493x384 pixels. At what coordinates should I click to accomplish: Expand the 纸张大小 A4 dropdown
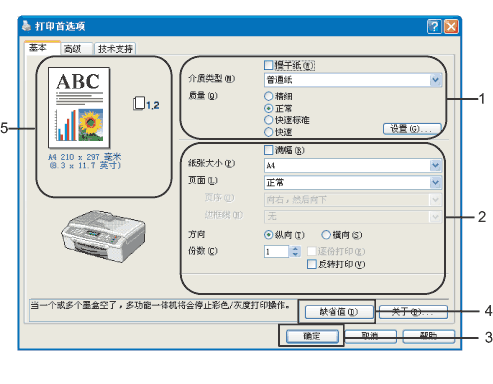tap(353, 165)
